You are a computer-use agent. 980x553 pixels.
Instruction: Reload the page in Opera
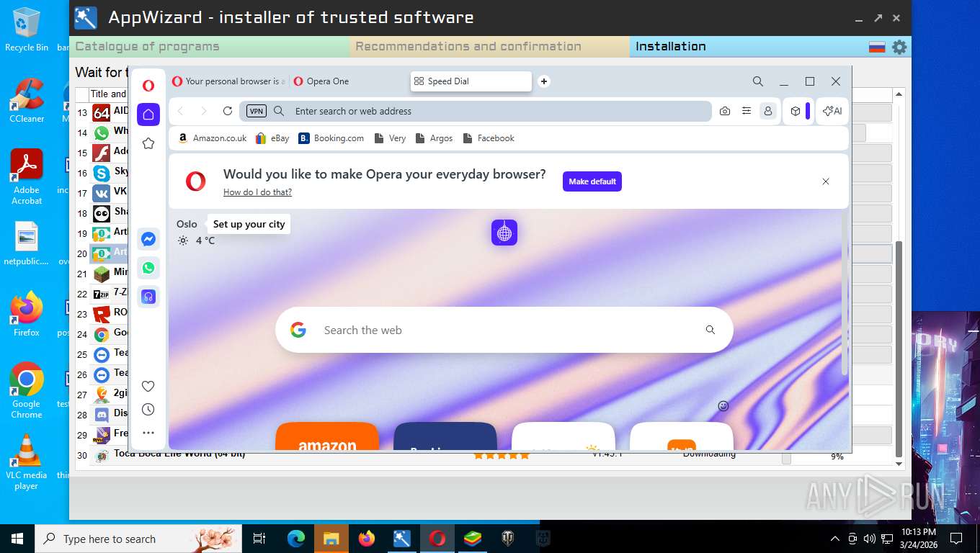click(x=228, y=111)
